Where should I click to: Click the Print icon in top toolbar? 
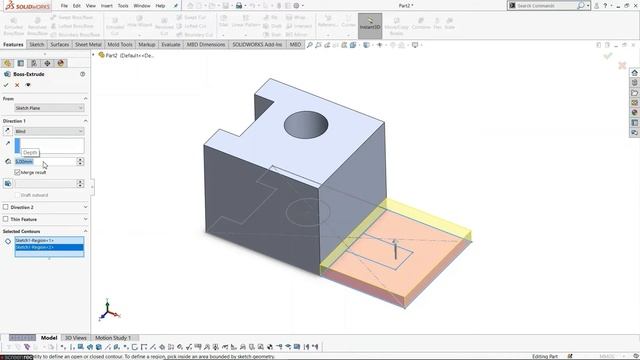coord(239,6)
